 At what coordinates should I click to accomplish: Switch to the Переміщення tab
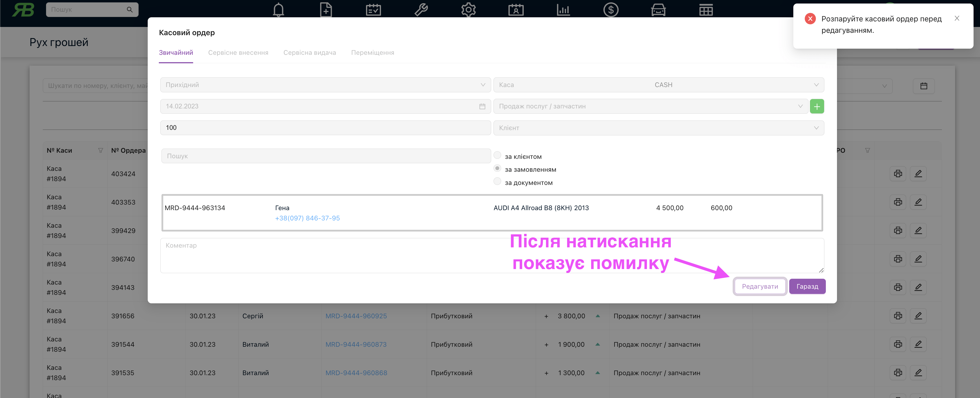click(372, 52)
